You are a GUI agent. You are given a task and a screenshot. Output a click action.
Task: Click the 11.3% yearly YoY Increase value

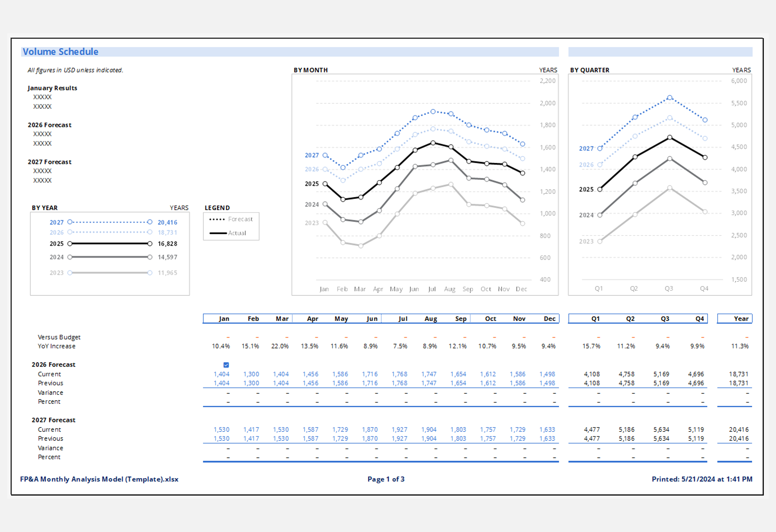pos(739,346)
